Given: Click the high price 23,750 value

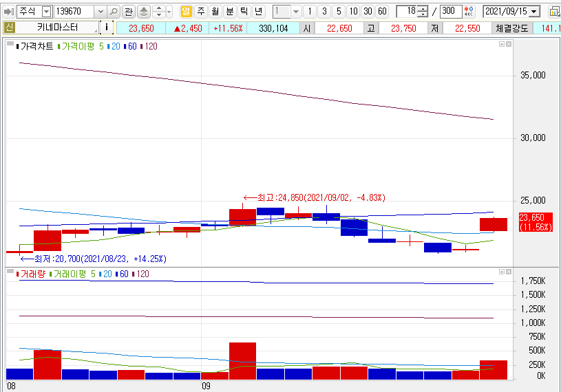Looking at the screenshot, I should click(403, 28).
